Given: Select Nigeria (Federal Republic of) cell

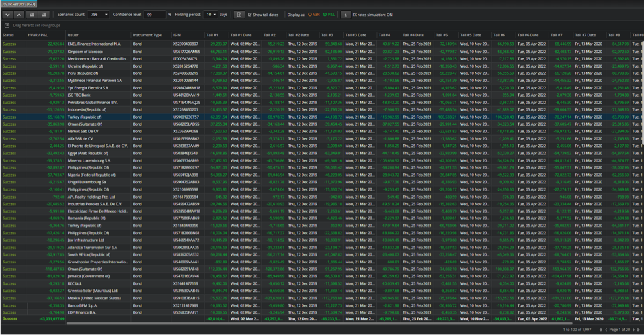Looking at the screenshot, I should pyautogui.click(x=99, y=175).
